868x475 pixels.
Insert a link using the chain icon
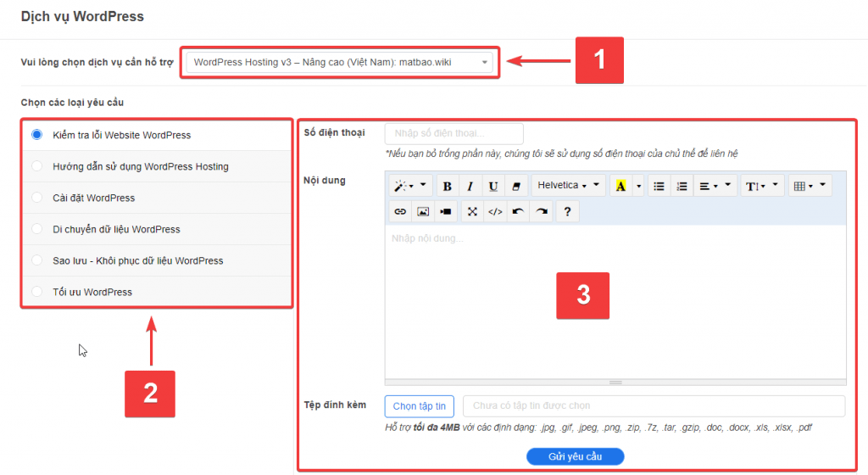[400, 211]
